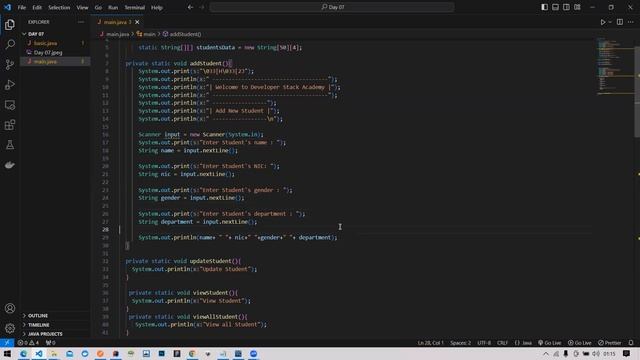Open the Terminal menu

click(x=135, y=7)
